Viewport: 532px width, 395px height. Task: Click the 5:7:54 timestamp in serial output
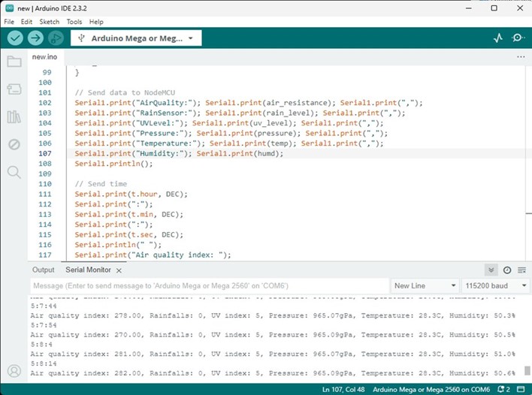pos(44,325)
